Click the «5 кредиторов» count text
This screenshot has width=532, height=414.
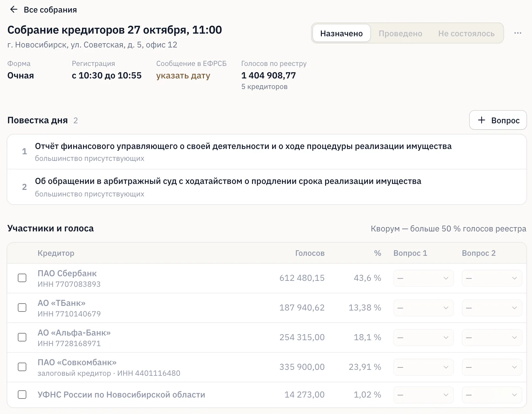(x=264, y=87)
